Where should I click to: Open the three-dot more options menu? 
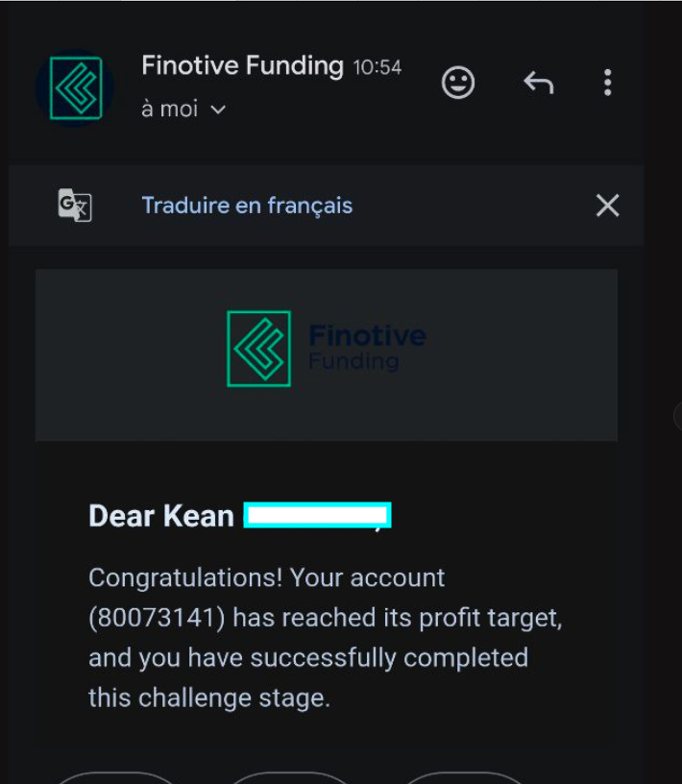(x=607, y=83)
